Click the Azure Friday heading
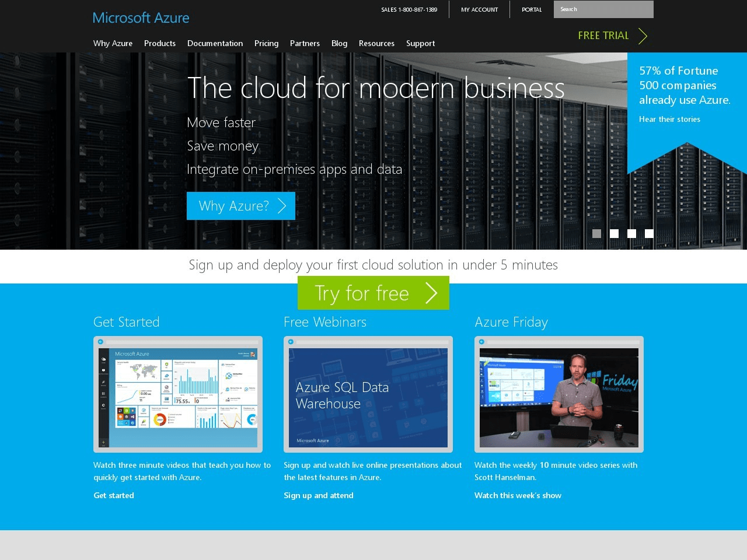The width and height of the screenshot is (747, 560). click(x=511, y=322)
